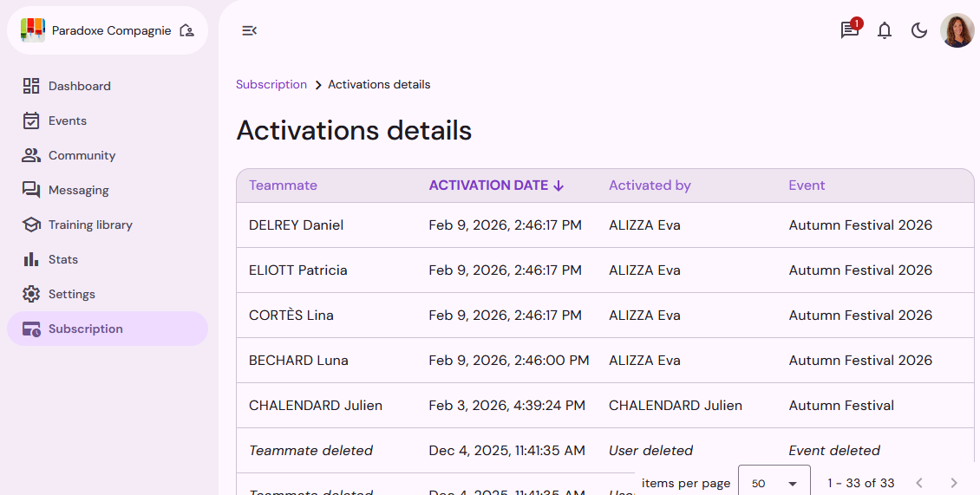
Task: Open the notifications bell
Action: [884, 30]
